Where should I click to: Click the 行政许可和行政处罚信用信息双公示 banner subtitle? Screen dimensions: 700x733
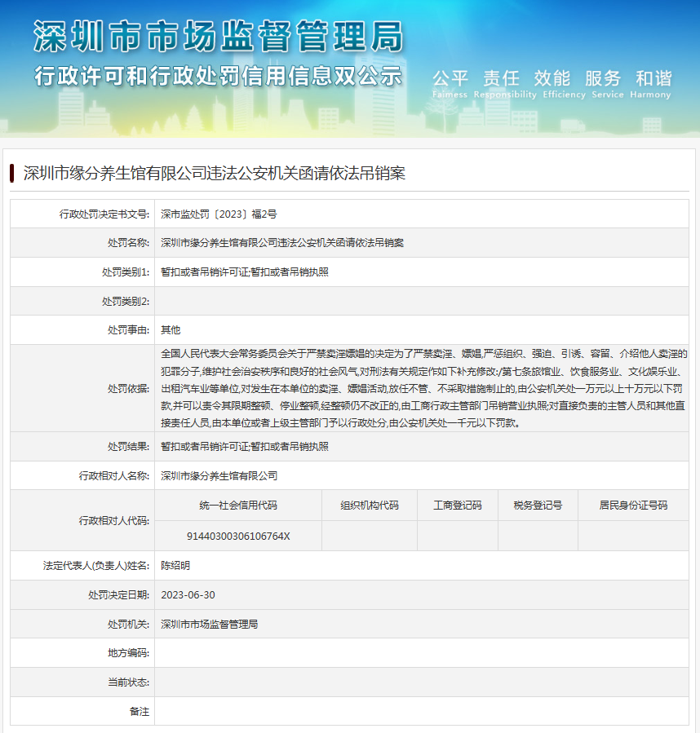(218, 76)
